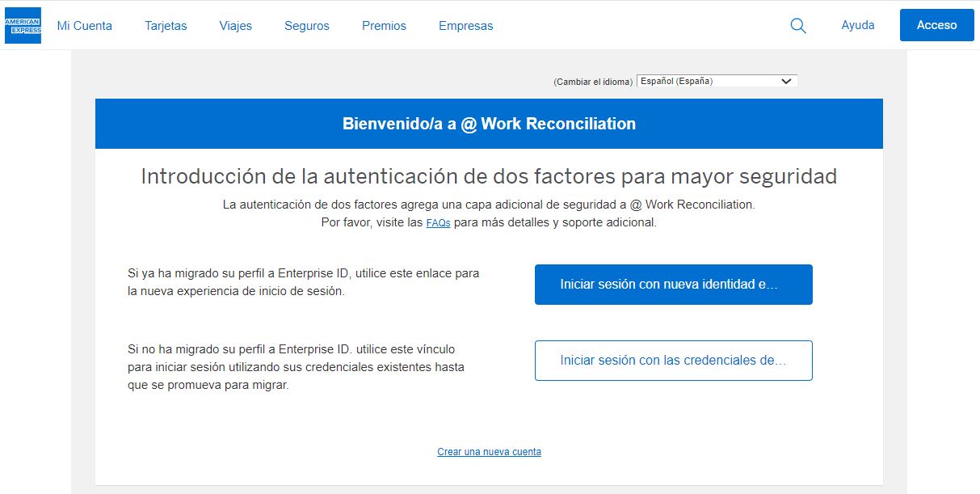Click the two-factor authentication heading
The height and width of the screenshot is (494, 980).
489,176
